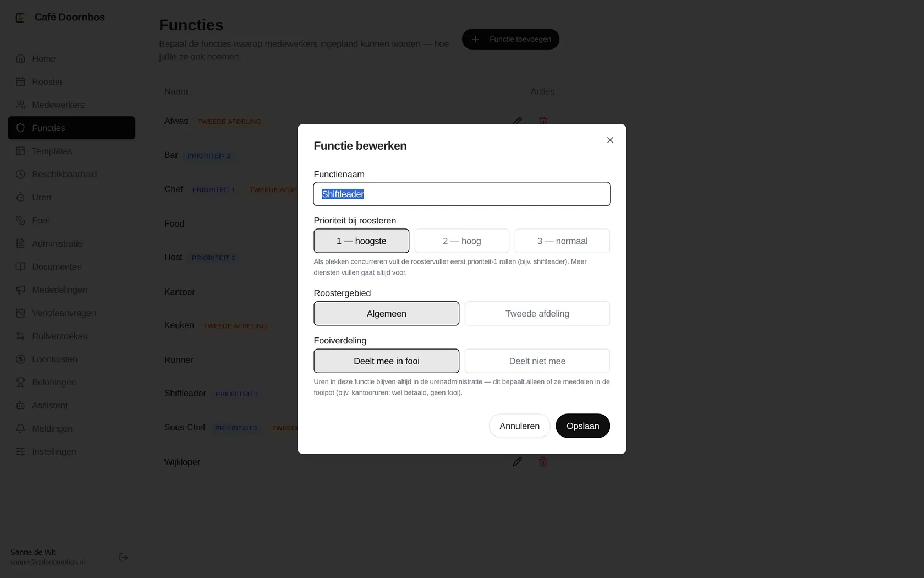Set fooiverdeling to Deelt niet mee
Viewport: 924px width, 578px height.
click(537, 361)
